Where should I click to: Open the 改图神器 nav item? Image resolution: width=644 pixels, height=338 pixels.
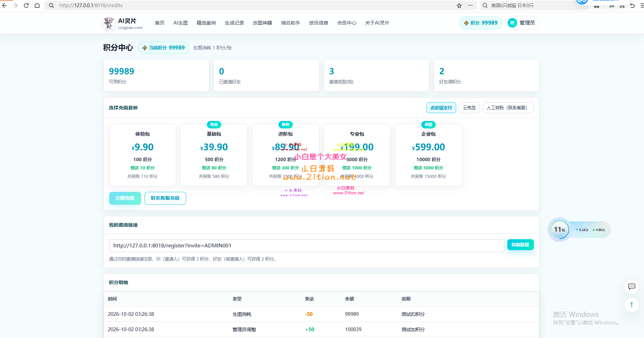(263, 23)
